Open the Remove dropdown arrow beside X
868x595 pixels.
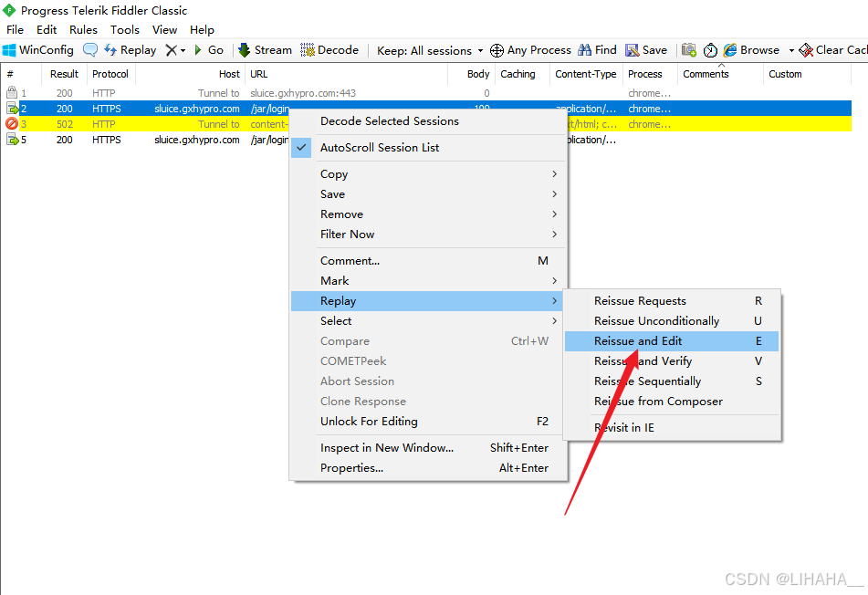click(183, 50)
